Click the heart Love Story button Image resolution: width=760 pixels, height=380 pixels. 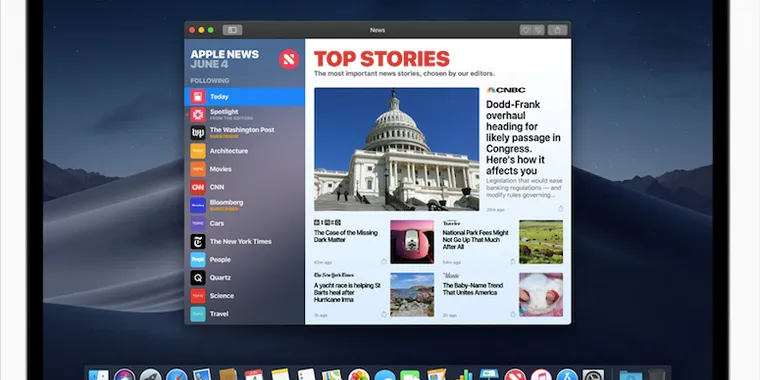pos(525,30)
